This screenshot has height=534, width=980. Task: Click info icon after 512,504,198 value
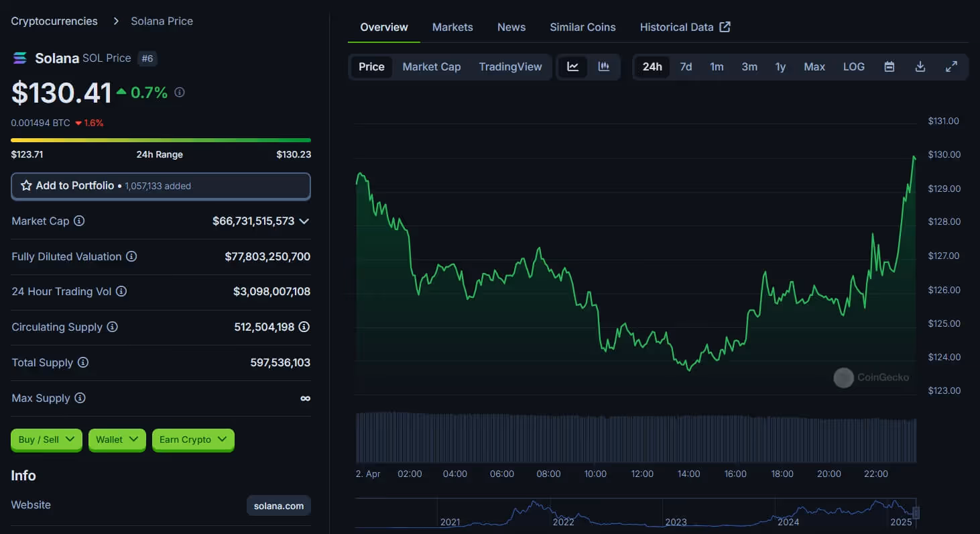(x=304, y=327)
